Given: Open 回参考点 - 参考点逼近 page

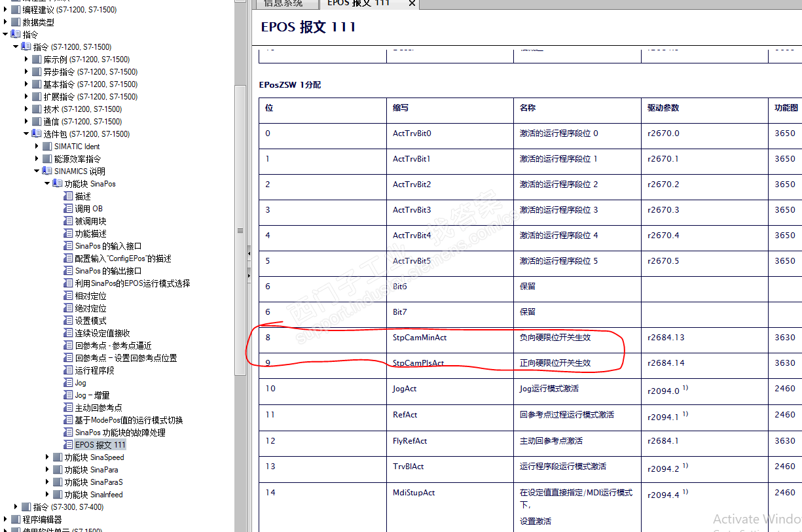Looking at the screenshot, I should tap(113, 346).
